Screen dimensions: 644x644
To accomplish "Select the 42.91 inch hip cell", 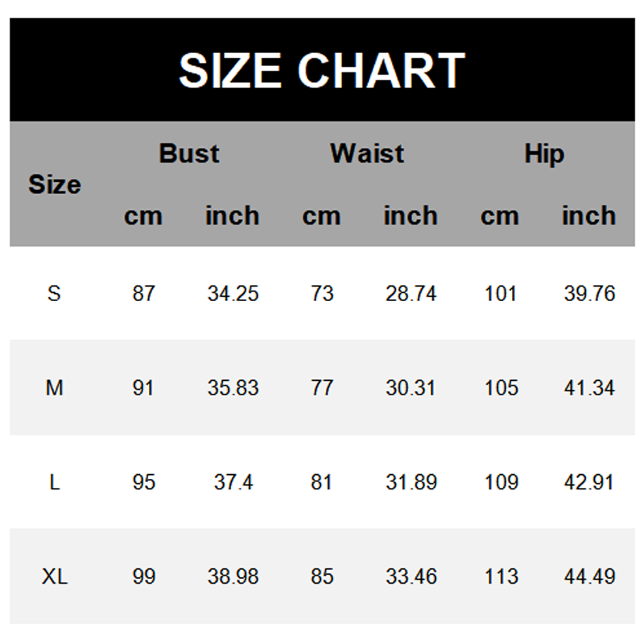I will coord(589,482).
